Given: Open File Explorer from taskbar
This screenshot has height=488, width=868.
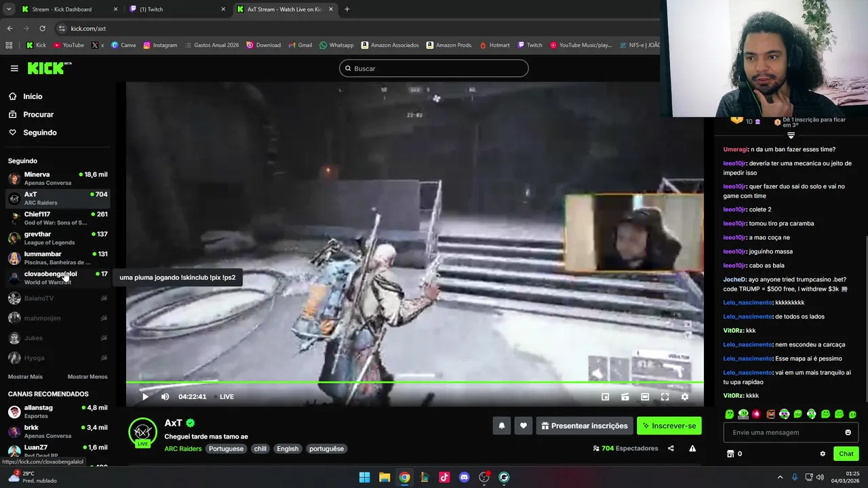Looking at the screenshot, I should coord(384,477).
